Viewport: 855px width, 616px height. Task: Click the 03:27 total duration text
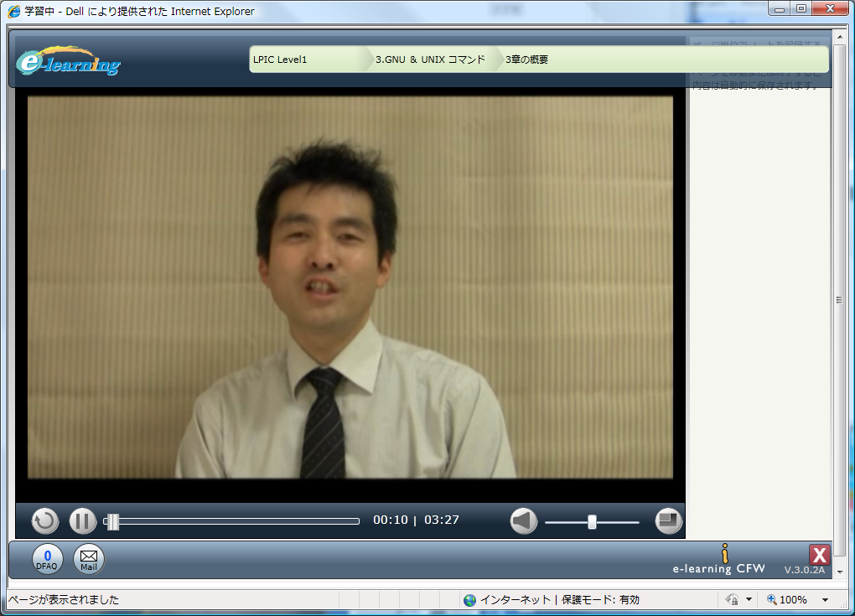(442, 520)
